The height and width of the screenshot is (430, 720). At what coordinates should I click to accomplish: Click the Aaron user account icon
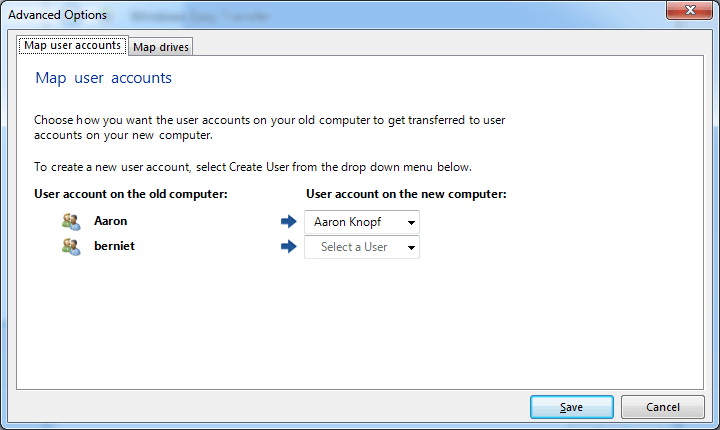70,222
